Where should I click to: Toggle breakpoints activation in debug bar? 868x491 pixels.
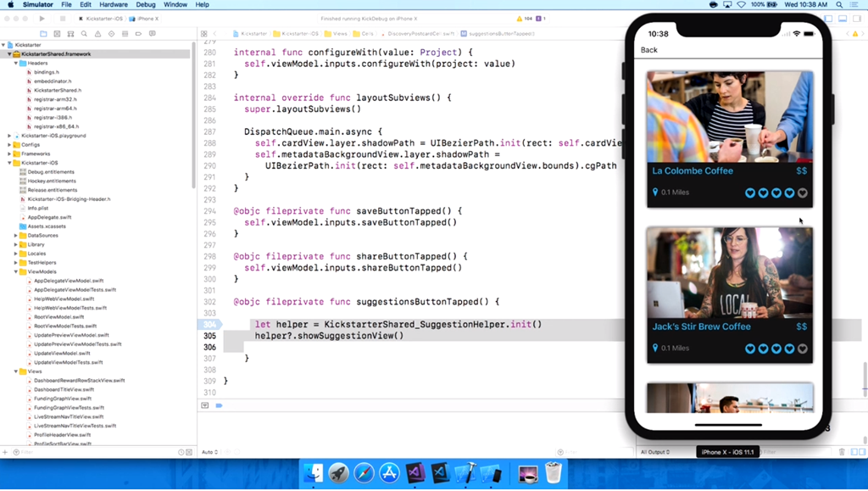[x=220, y=405]
